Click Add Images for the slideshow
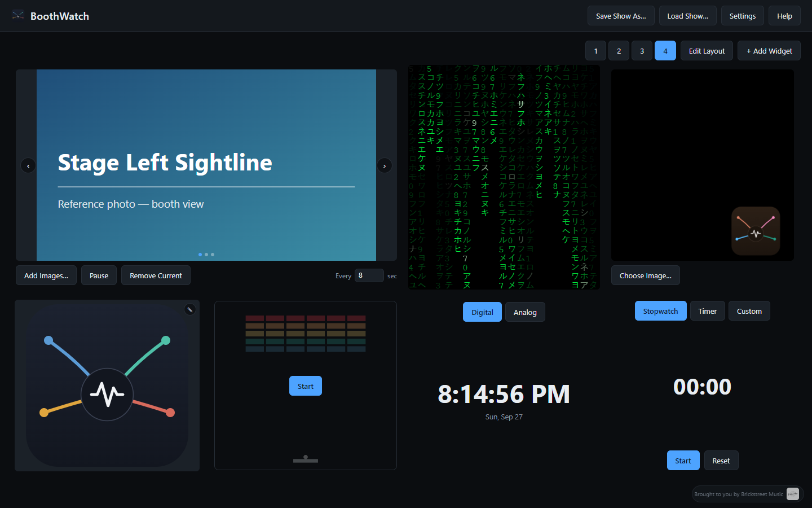812x508 pixels. (46, 275)
